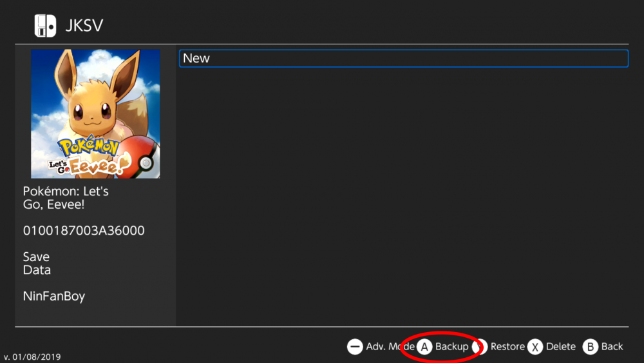644x363 pixels.
Task: Click the version text v. 01/08/2019
Action: [32, 357]
